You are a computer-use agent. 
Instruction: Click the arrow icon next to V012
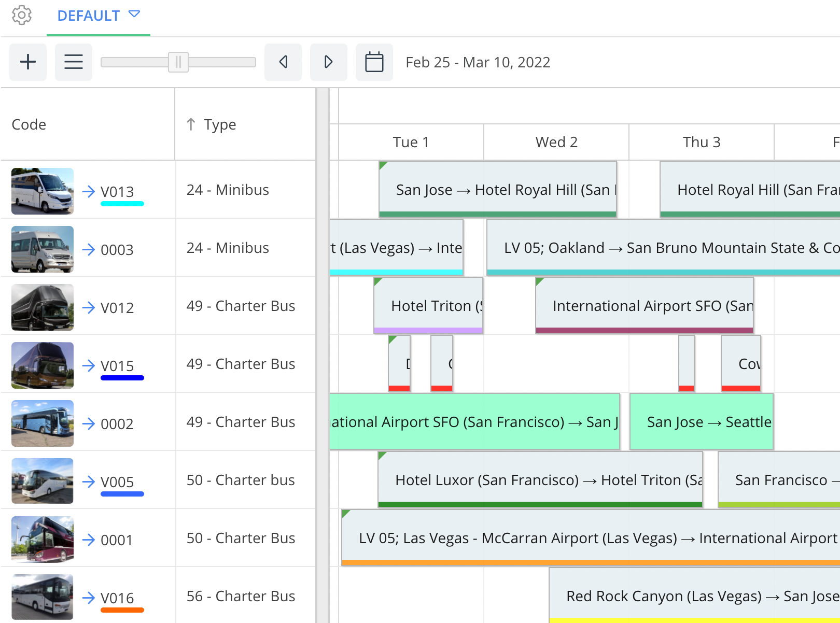pos(89,307)
